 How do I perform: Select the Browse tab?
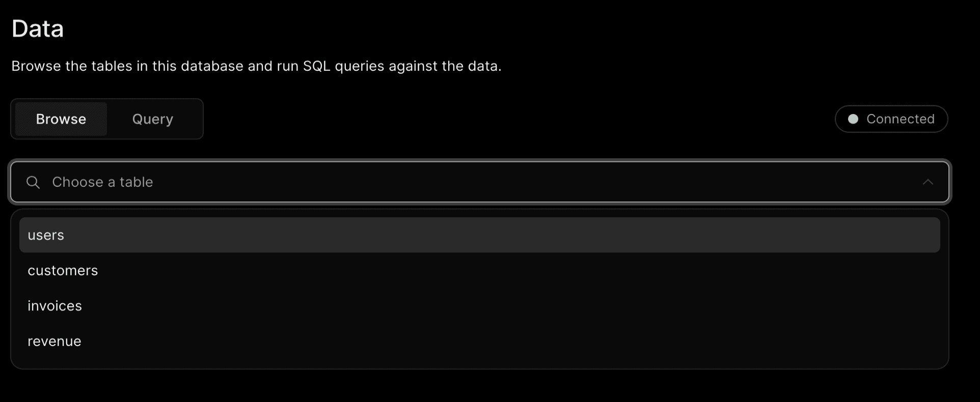coord(61,119)
